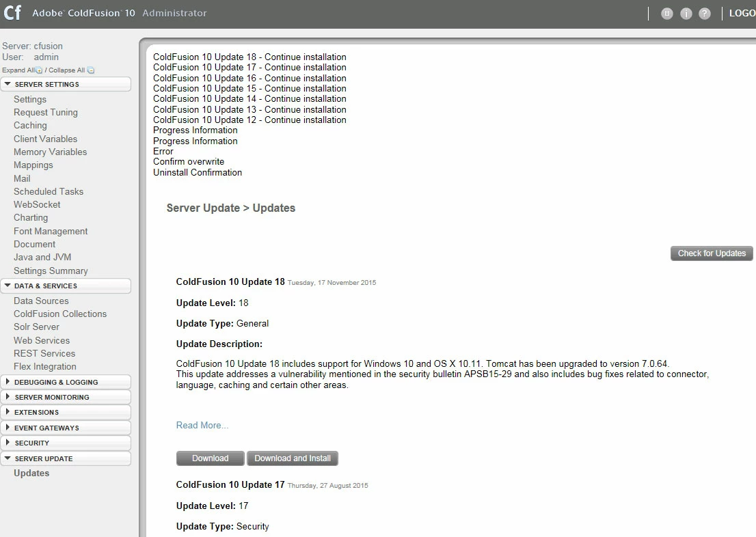756x537 pixels.
Task: Click 'Thursday, 27 August 2015' date text
Action: point(328,486)
